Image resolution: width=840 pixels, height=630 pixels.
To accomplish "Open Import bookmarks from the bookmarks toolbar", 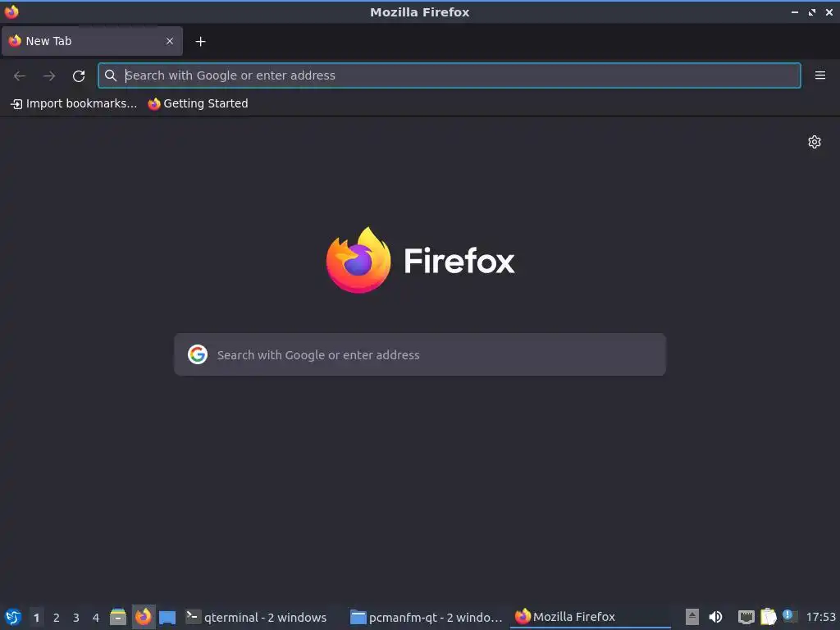I will tap(74, 103).
